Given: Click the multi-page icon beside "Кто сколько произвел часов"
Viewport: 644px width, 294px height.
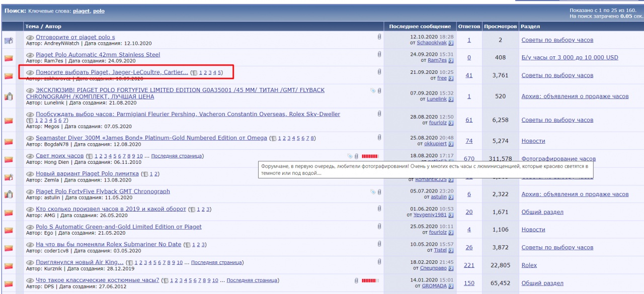Looking at the screenshot, I should tap(192, 209).
